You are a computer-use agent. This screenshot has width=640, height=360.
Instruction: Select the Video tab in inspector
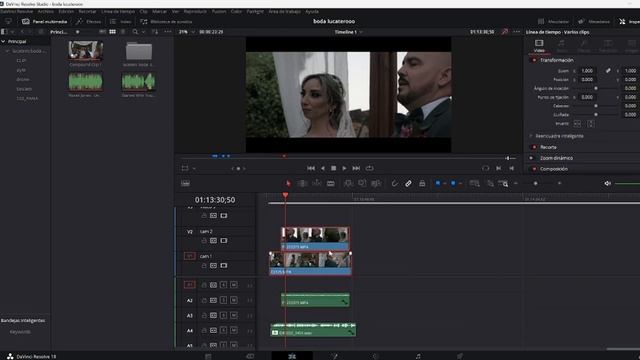pos(539,46)
